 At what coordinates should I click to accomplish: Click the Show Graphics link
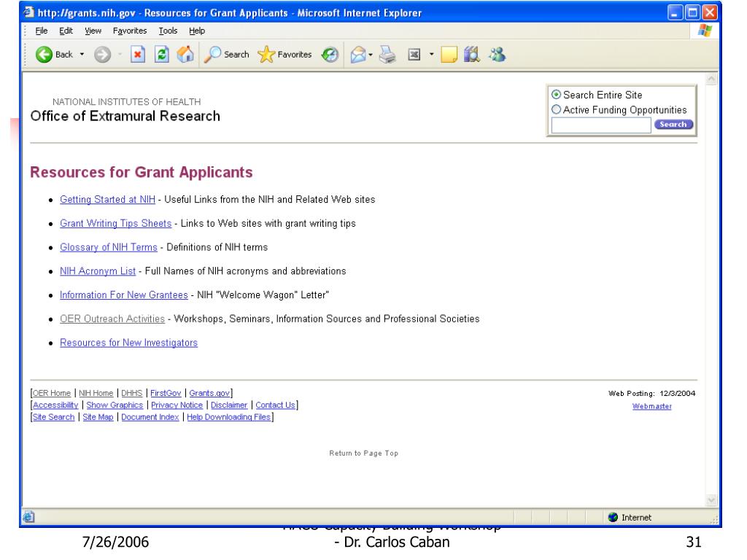(115, 405)
